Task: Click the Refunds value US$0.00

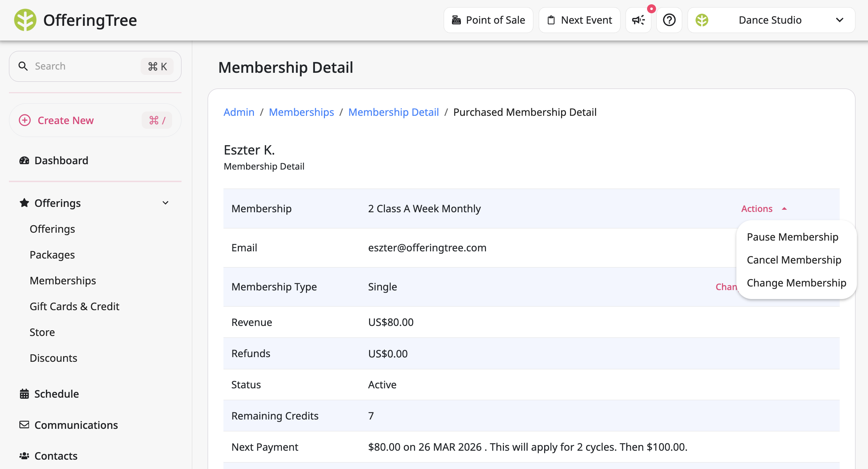Action: [388, 354]
